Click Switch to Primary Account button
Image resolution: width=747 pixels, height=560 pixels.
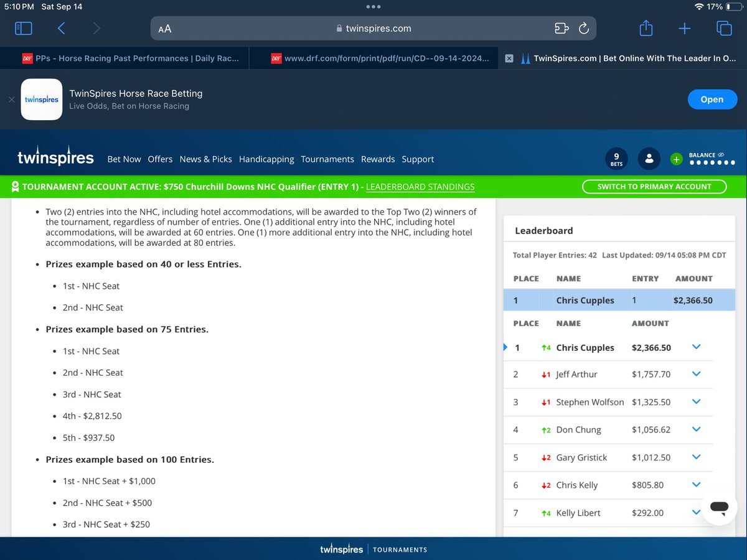coord(654,187)
